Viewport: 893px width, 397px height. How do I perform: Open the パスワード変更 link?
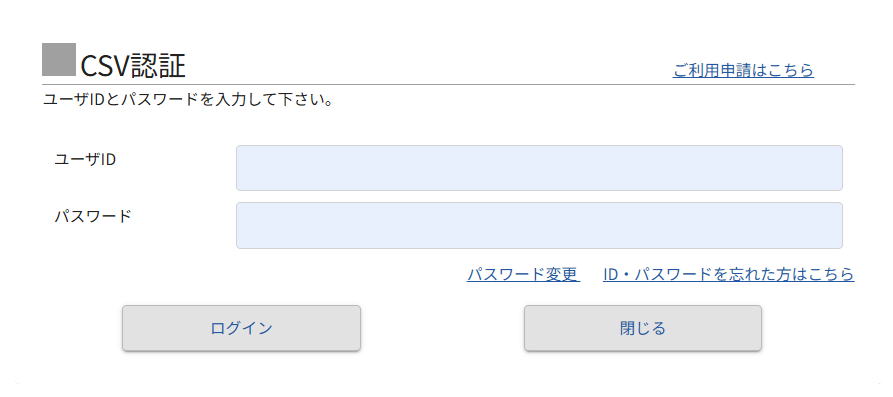click(523, 275)
